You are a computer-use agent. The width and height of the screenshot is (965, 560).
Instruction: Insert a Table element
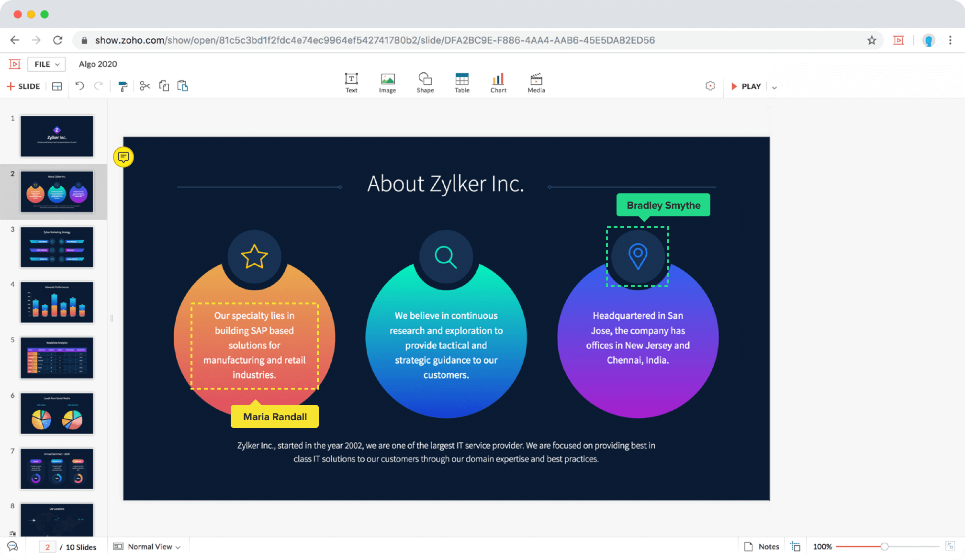pyautogui.click(x=462, y=83)
